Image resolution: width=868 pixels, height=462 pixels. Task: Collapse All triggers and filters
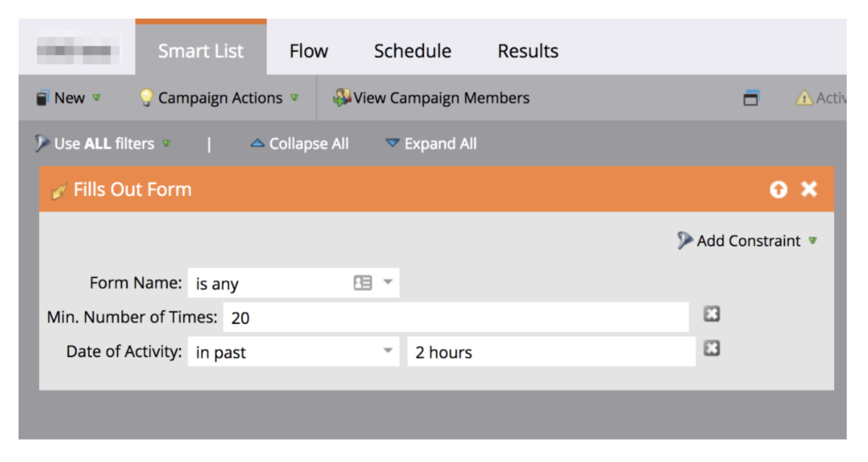[x=299, y=144]
